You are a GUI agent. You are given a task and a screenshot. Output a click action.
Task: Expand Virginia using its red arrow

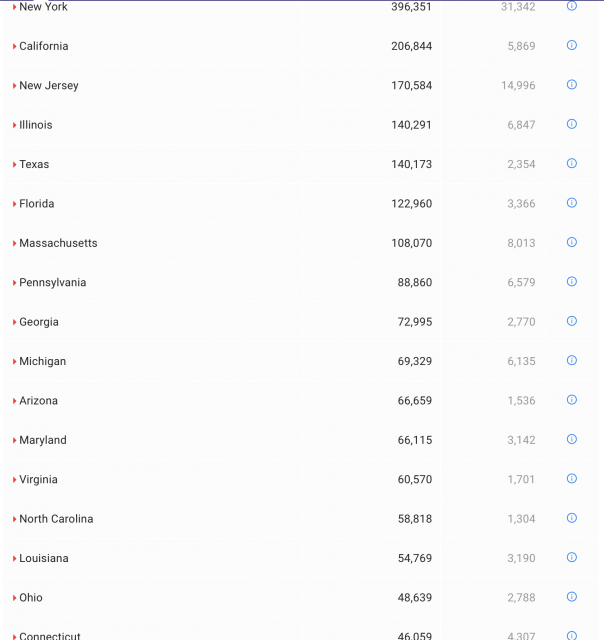pos(14,480)
